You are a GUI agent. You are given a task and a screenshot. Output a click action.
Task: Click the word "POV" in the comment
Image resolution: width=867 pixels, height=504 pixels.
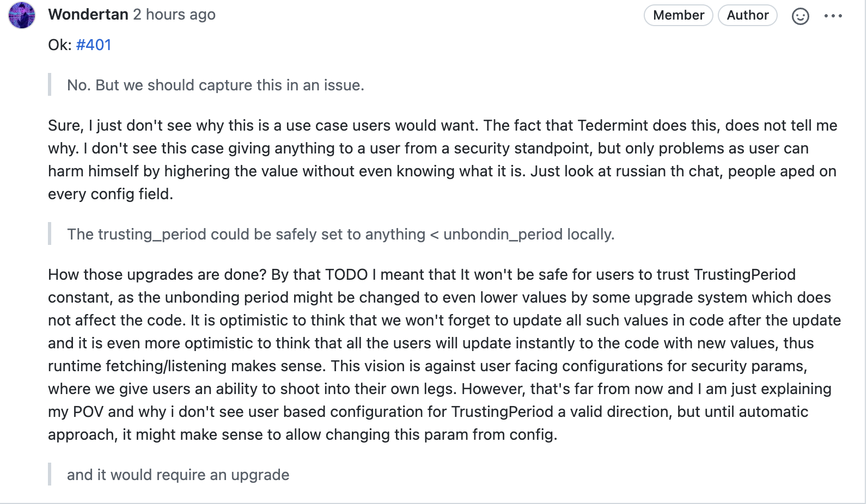click(x=88, y=411)
